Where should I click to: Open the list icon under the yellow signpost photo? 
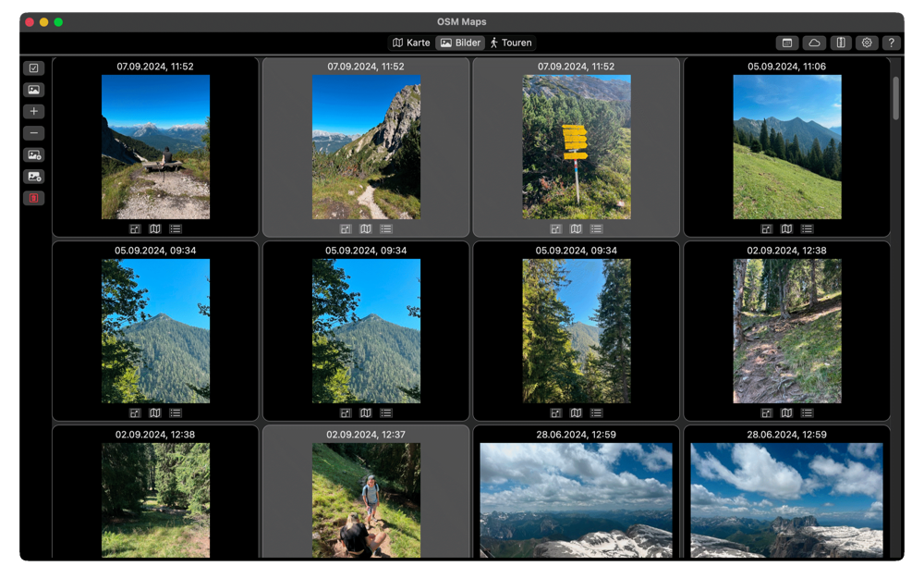[596, 228]
